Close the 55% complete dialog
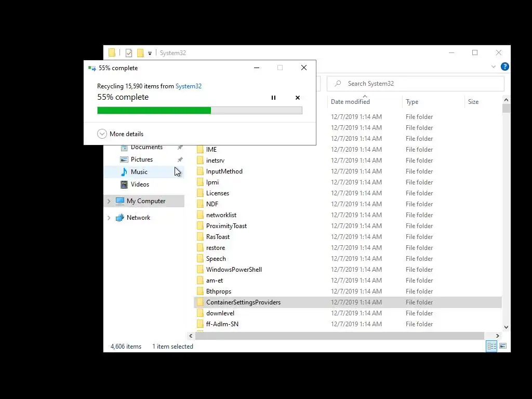The height and width of the screenshot is (399, 532). 303,68
